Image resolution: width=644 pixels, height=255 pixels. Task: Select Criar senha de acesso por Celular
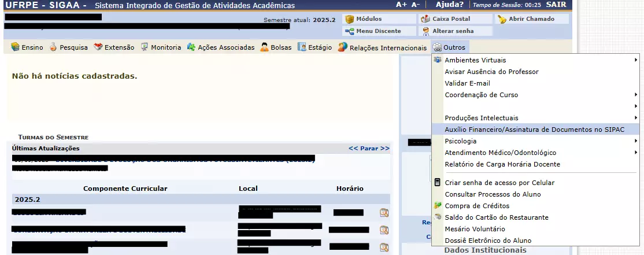pos(499,183)
